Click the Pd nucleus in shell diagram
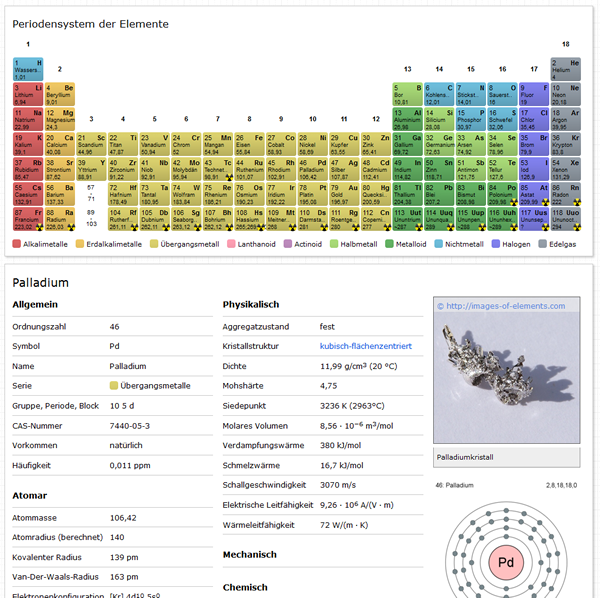Image resolution: width=600 pixels, height=598 pixels. [506, 562]
